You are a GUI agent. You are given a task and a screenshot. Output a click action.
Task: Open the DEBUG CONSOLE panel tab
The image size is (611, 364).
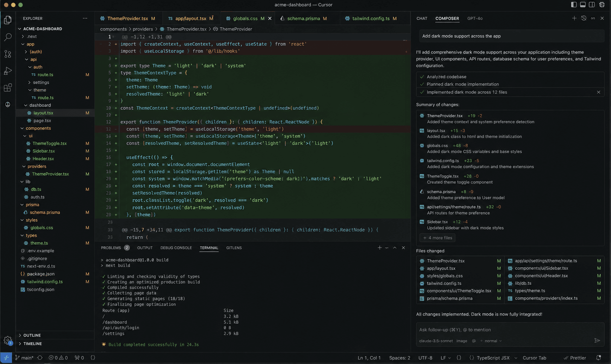click(x=176, y=248)
